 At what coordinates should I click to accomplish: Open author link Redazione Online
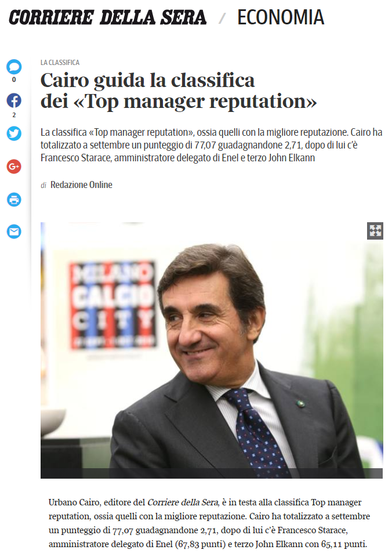click(81, 185)
